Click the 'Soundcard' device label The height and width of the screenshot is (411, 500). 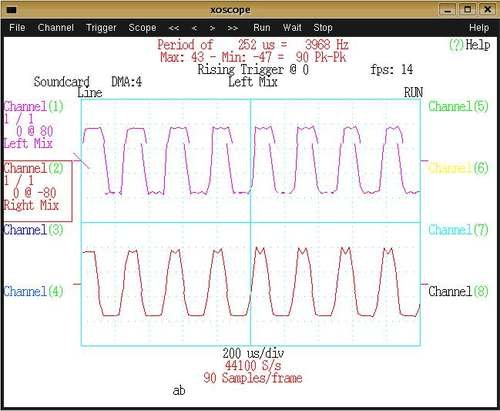62,82
